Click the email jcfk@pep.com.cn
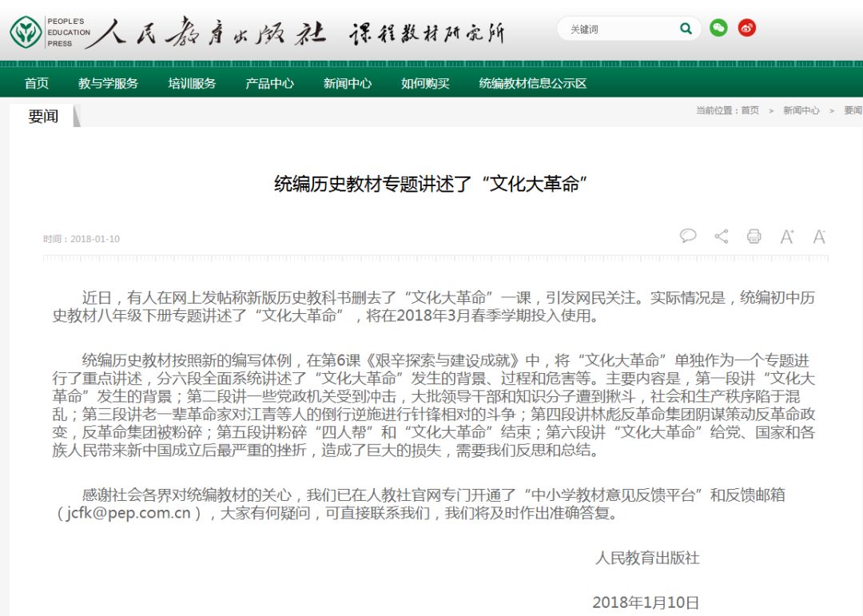 [128, 513]
